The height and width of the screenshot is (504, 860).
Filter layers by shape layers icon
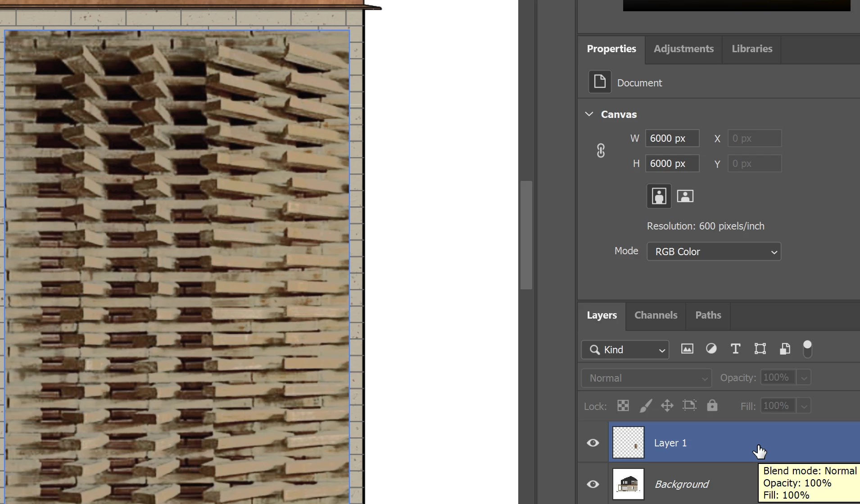760,349
